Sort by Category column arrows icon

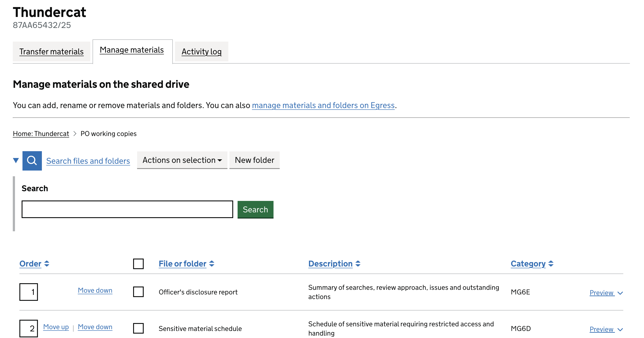point(551,264)
